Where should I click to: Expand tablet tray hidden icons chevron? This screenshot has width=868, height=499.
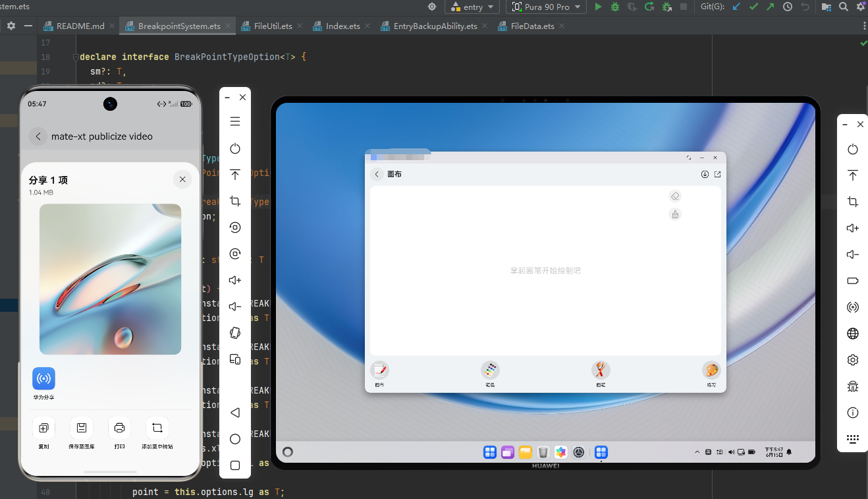[697, 452]
